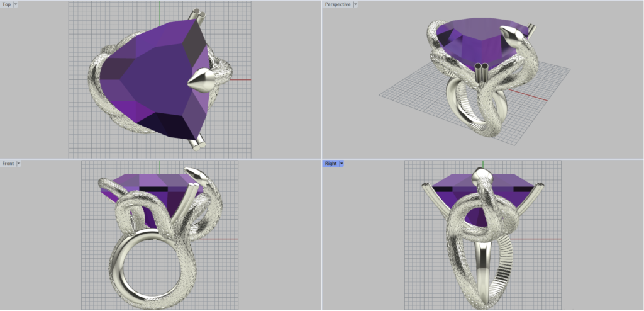Click the snake head in Right view
This screenshot has height=311, width=644.
(480, 178)
